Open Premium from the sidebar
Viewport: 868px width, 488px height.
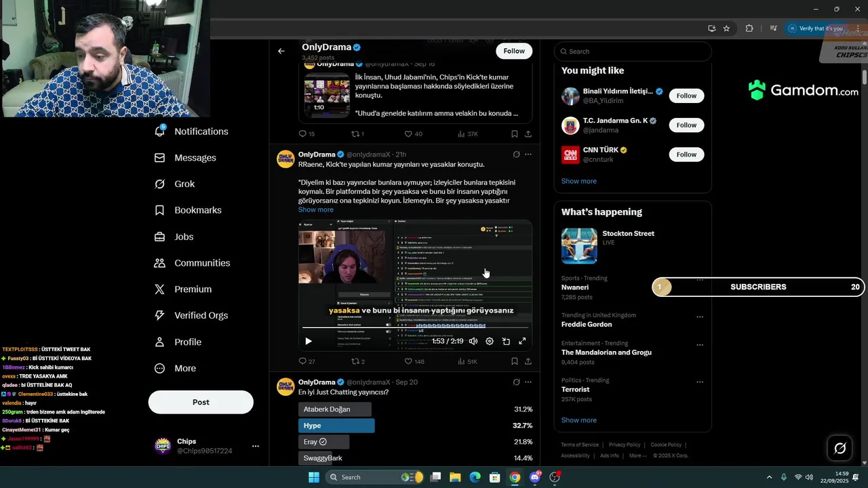183,289
